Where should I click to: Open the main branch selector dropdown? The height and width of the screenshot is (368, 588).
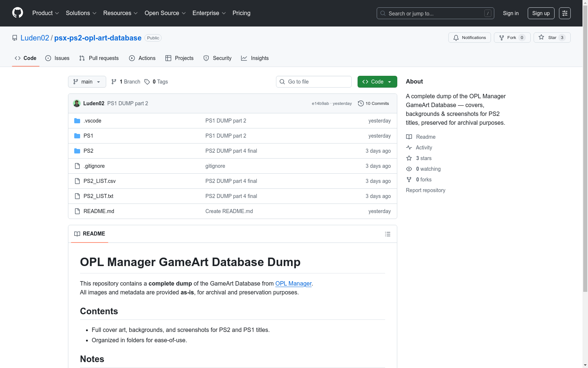(87, 82)
